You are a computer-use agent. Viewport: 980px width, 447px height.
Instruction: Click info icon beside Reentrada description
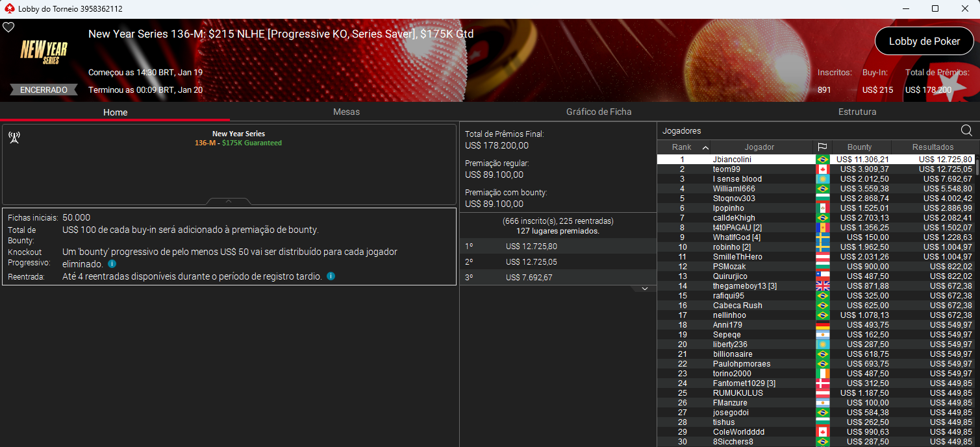click(x=331, y=276)
